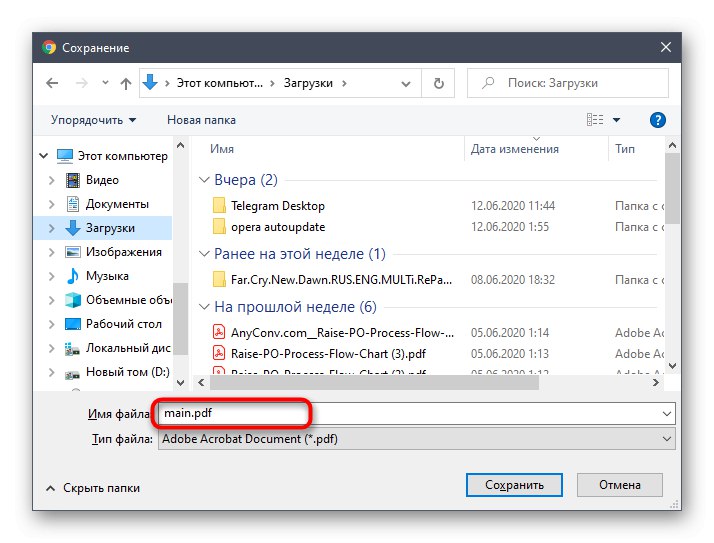The height and width of the screenshot is (543, 714).
Task: Select the 'Telegram Desktop' folder
Action: point(278,206)
